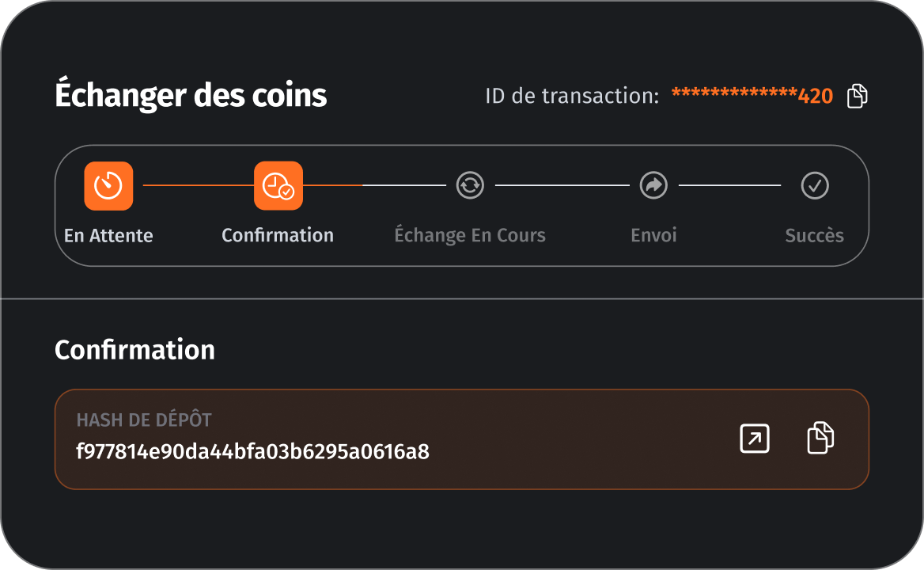Click the Envoi forward arrow icon
The height and width of the screenshot is (570, 924).
653,186
